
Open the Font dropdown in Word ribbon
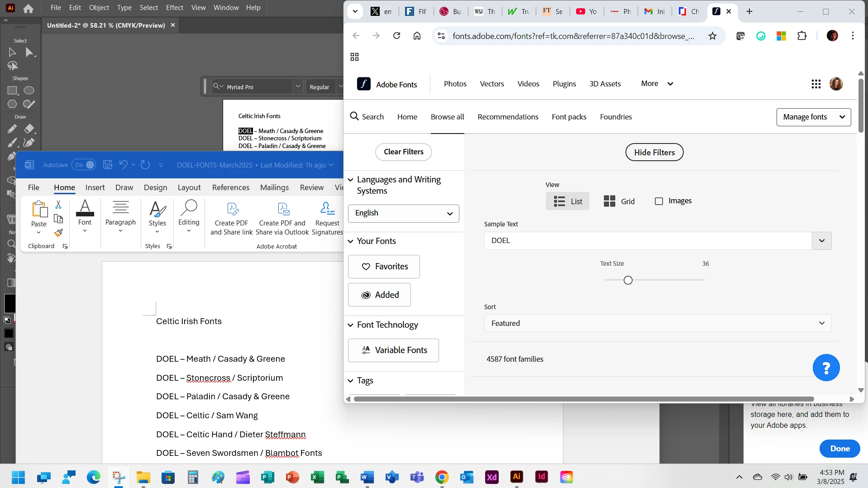coord(85,217)
